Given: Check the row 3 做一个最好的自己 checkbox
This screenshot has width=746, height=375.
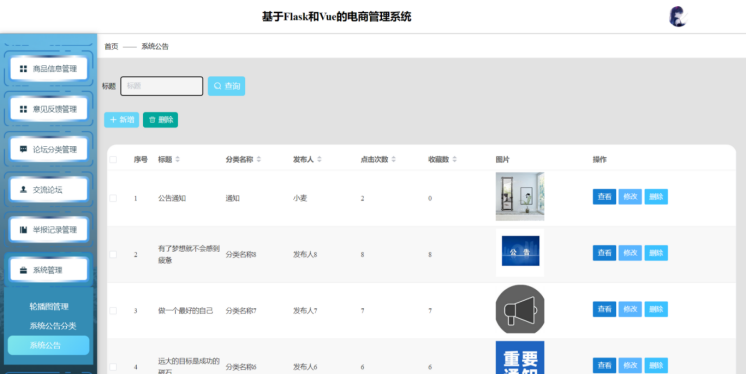Looking at the screenshot, I should point(113,311).
